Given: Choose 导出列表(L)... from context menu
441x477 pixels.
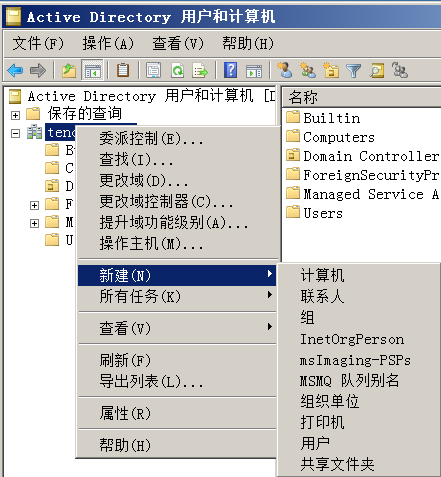Looking at the screenshot, I should click(x=177, y=381).
